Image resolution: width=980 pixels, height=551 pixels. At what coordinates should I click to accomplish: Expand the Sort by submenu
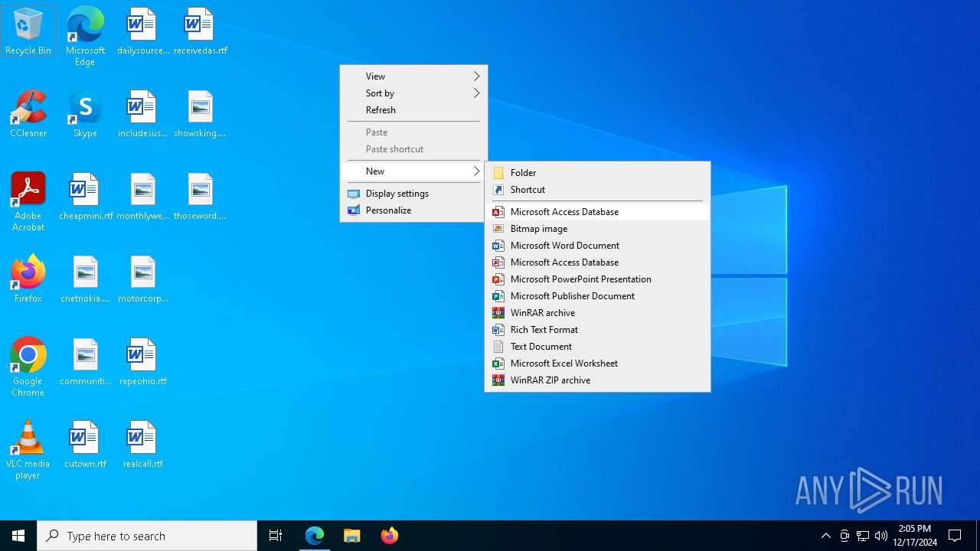413,93
